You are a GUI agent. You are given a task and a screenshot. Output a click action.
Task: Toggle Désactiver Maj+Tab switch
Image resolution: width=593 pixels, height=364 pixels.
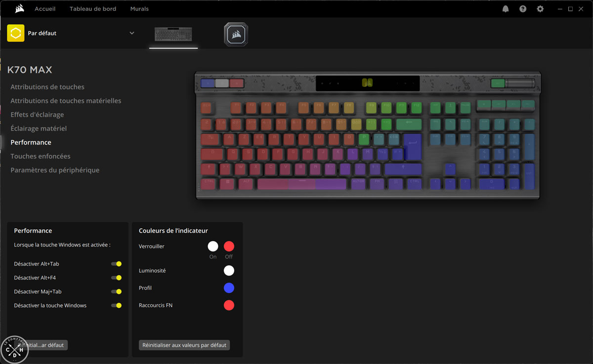pyautogui.click(x=117, y=291)
